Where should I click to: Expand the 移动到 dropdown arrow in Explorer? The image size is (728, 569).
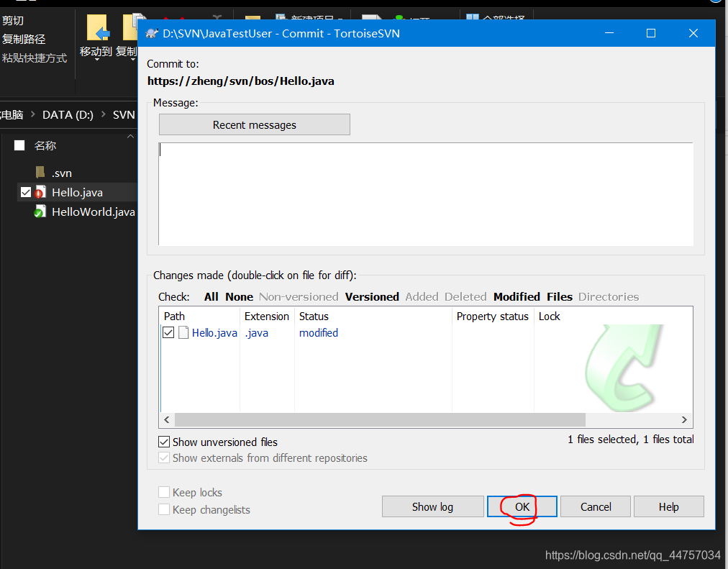click(97, 60)
